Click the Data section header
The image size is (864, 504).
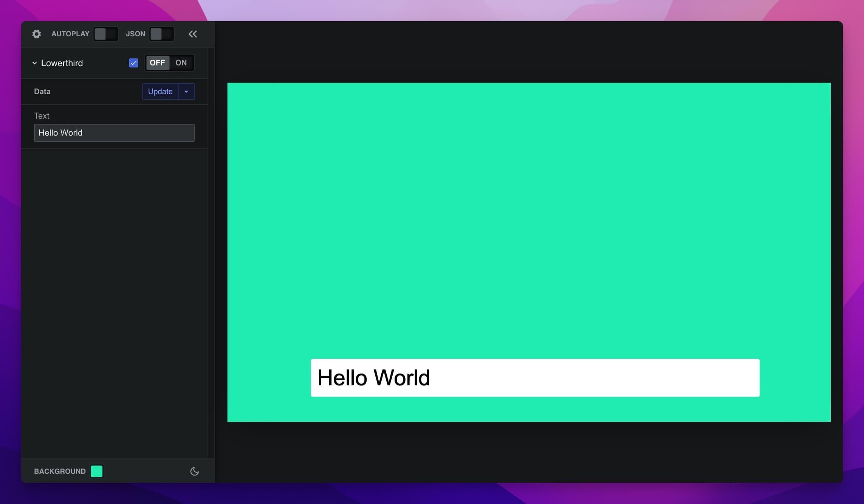pos(42,91)
